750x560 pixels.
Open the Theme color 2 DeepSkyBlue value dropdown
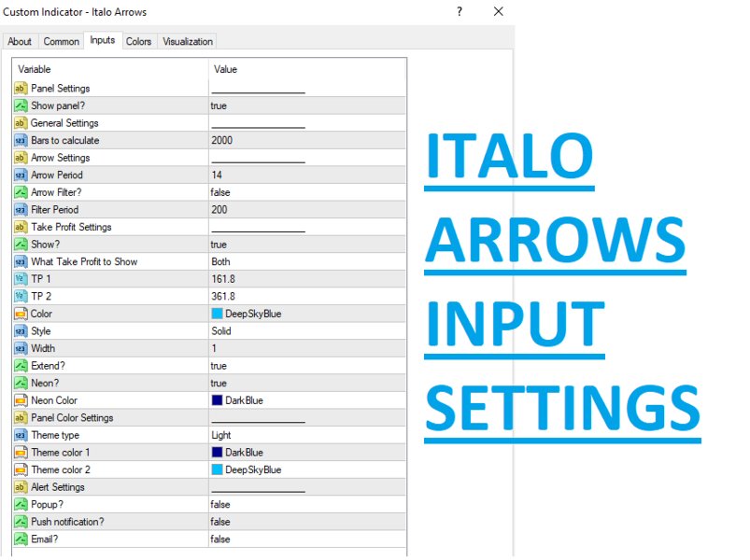307,469
